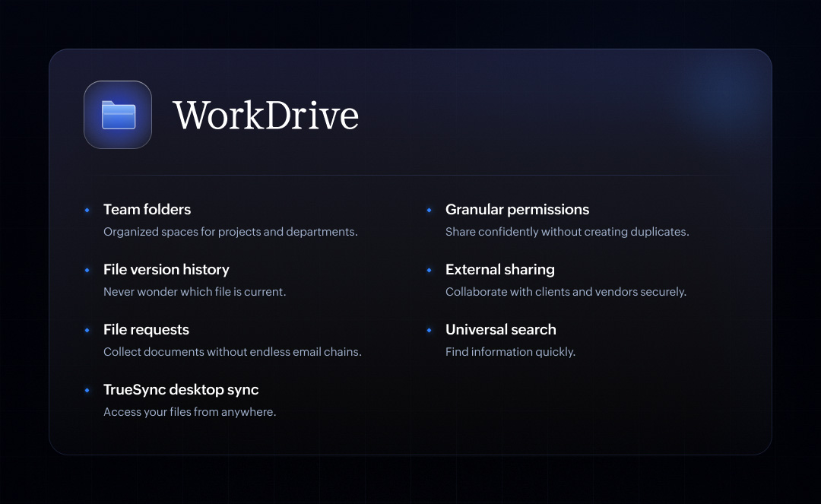Click 'Find information quickly.' description
This screenshot has width=821, height=504.
point(511,352)
